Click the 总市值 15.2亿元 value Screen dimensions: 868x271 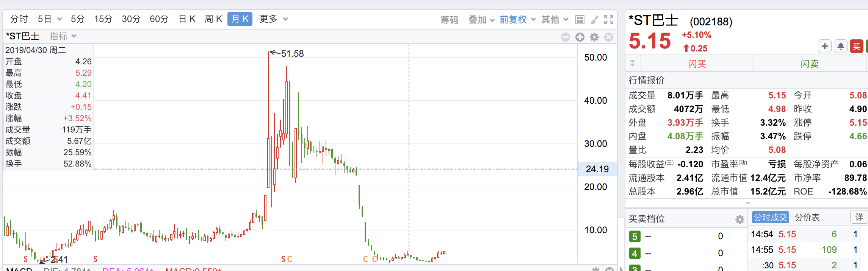point(768,192)
